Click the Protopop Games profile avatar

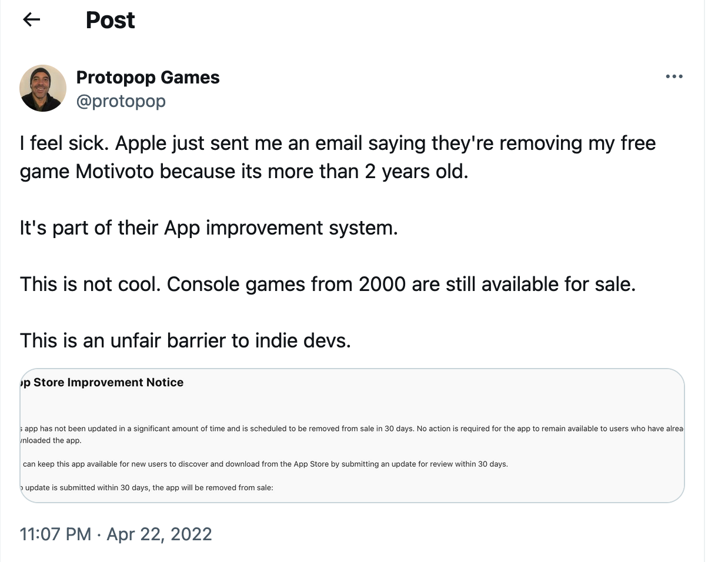point(43,88)
